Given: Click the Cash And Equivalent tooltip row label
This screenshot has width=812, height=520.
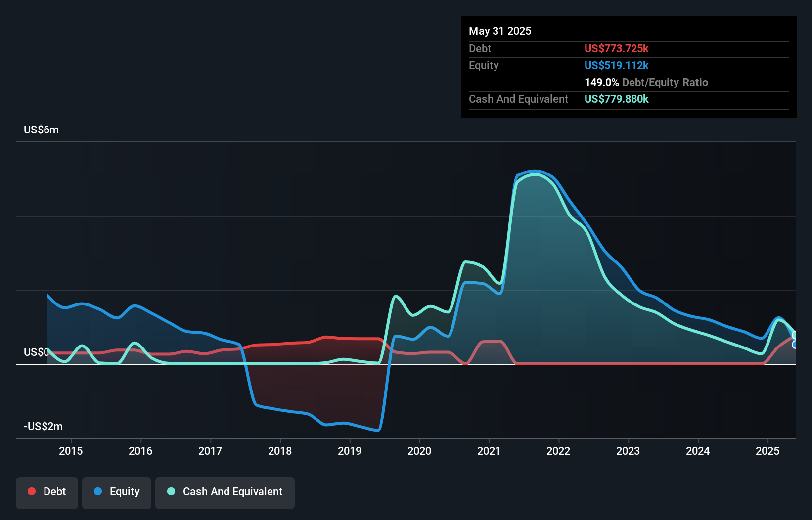Looking at the screenshot, I should [x=518, y=99].
